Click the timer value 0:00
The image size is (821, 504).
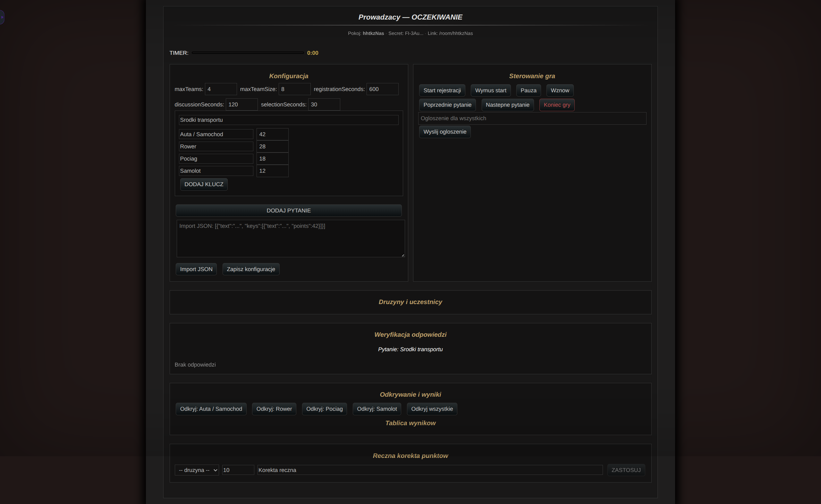click(x=313, y=53)
